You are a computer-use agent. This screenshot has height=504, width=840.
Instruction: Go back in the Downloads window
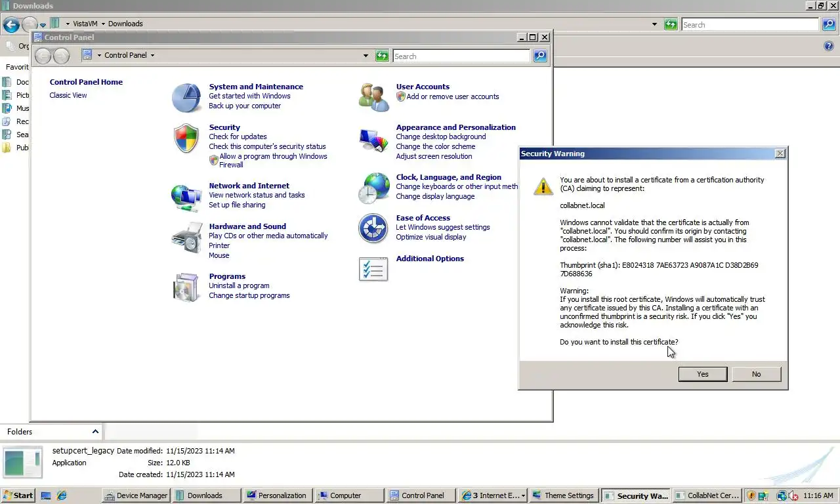[11, 25]
